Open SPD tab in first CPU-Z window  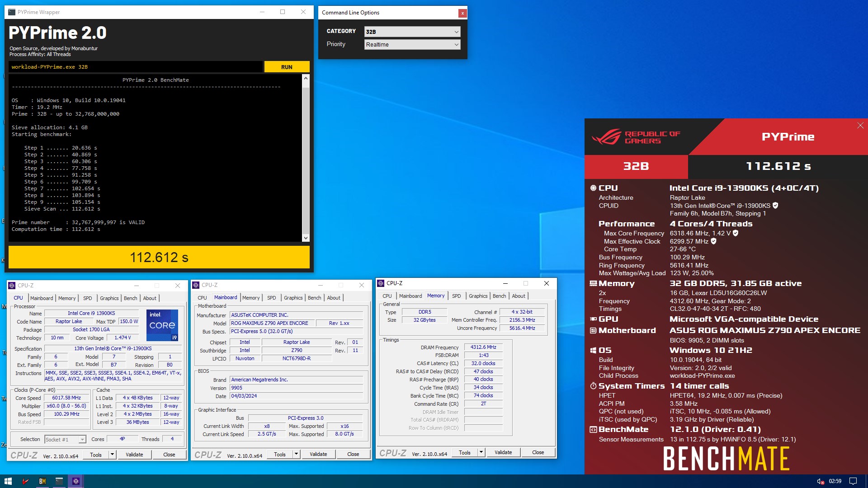(x=88, y=298)
